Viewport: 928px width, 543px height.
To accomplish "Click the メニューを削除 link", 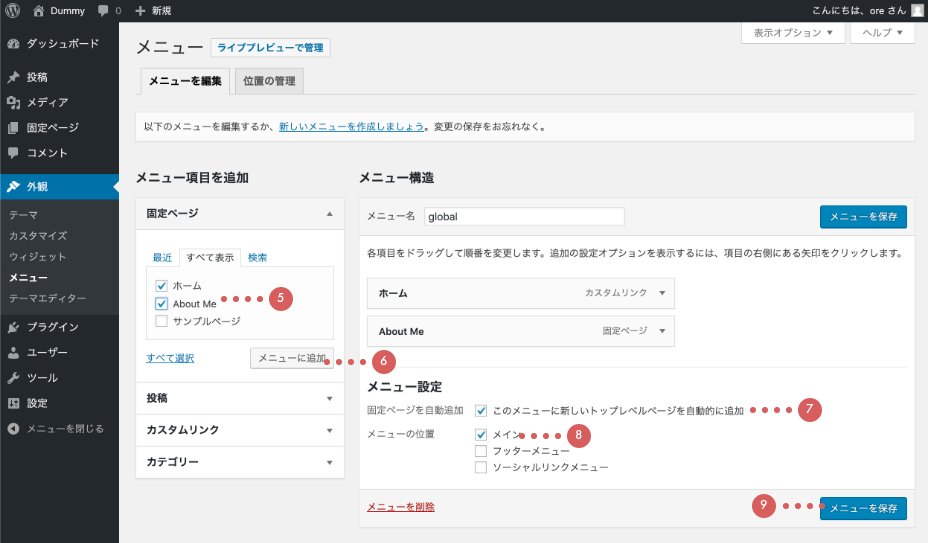I will point(400,507).
